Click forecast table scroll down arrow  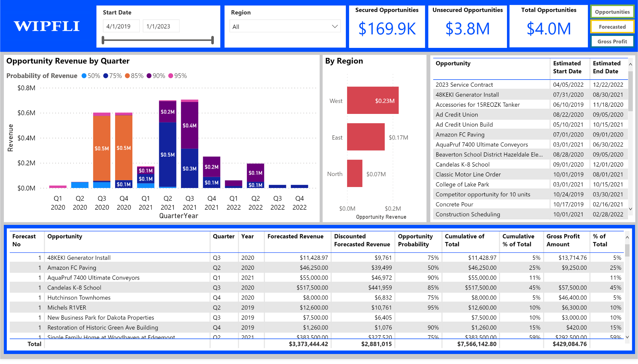tap(627, 337)
